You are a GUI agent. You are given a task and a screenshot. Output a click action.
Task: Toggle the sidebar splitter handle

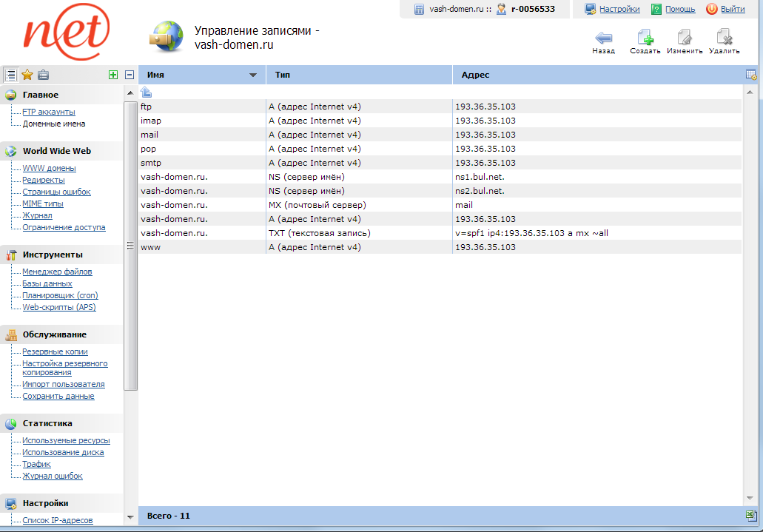(130, 246)
